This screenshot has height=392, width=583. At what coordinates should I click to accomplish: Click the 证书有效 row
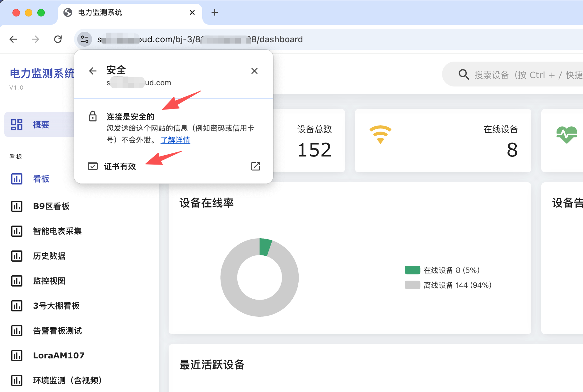pyautogui.click(x=120, y=166)
